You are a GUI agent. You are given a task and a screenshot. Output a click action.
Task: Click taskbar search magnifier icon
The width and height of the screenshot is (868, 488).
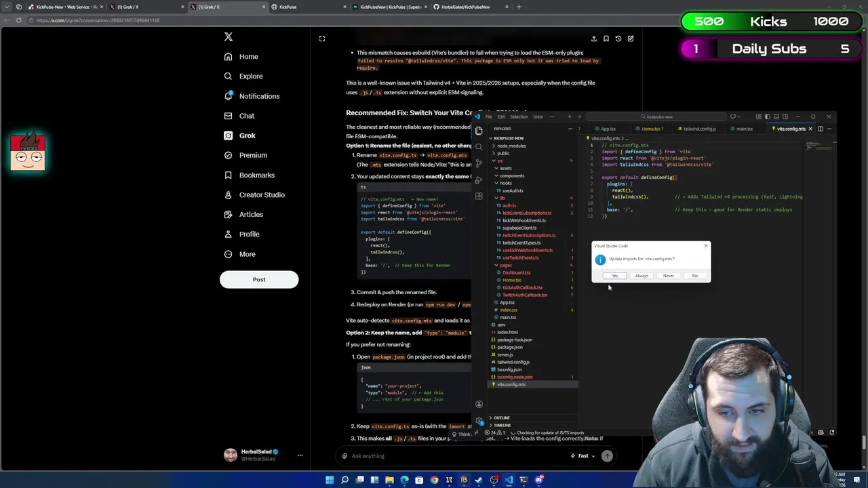(x=344, y=480)
